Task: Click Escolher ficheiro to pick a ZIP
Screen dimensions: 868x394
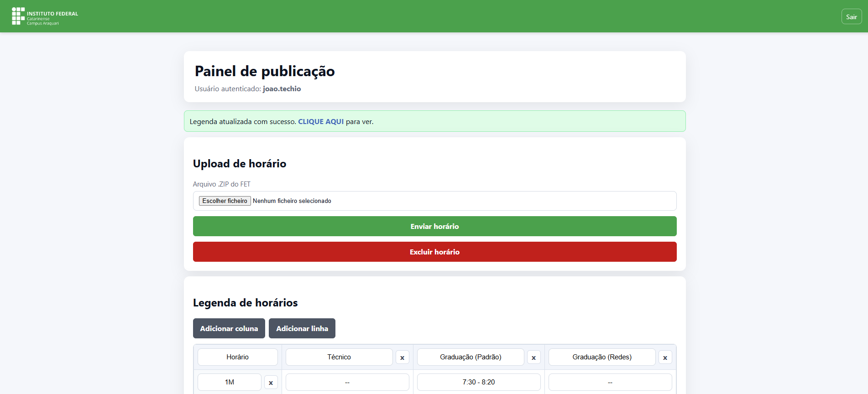Action: click(x=225, y=201)
